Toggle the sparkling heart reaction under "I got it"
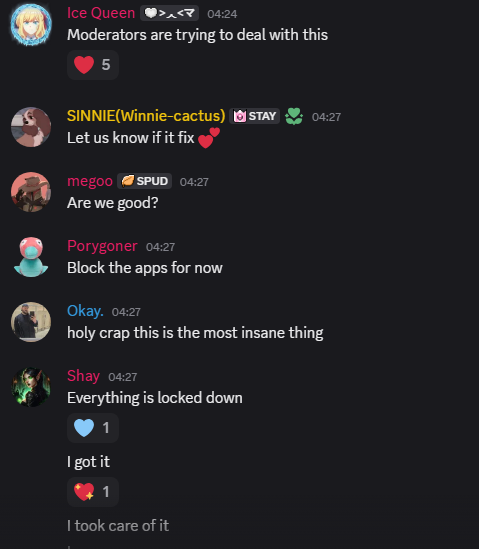 (x=93, y=492)
